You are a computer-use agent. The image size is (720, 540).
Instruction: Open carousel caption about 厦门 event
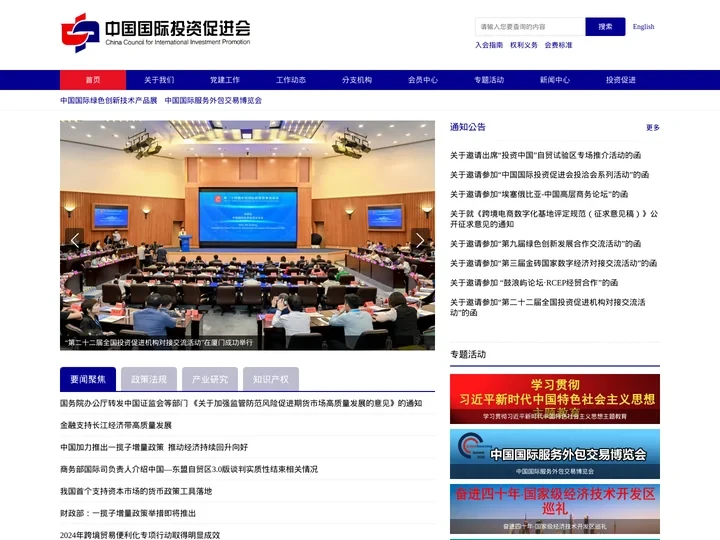(159, 343)
